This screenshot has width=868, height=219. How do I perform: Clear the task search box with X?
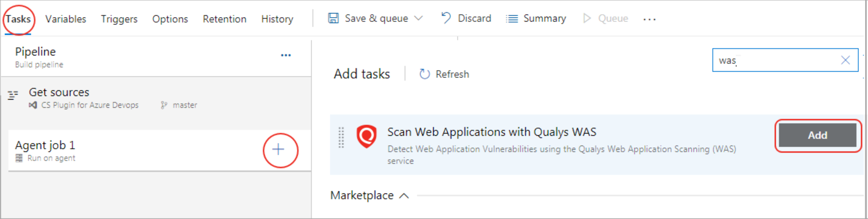pyautogui.click(x=845, y=60)
